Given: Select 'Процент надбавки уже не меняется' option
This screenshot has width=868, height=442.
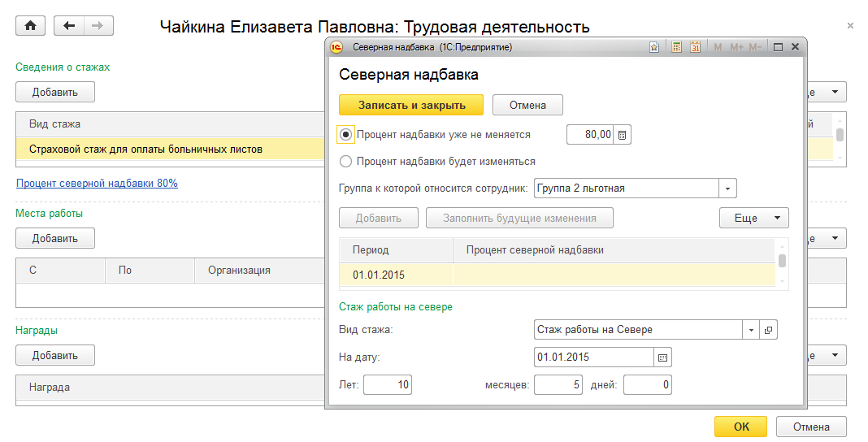Looking at the screenshot, I should pos(346,135).
